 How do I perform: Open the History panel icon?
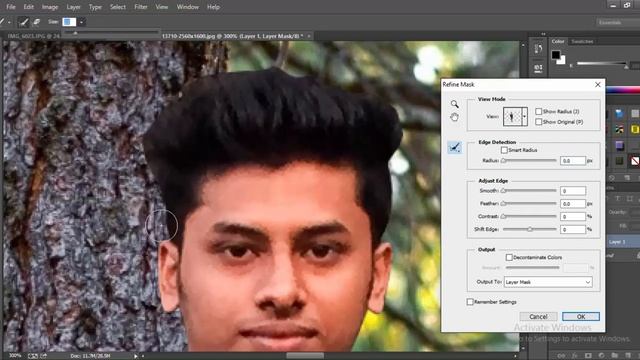click(x=538, y=49)
